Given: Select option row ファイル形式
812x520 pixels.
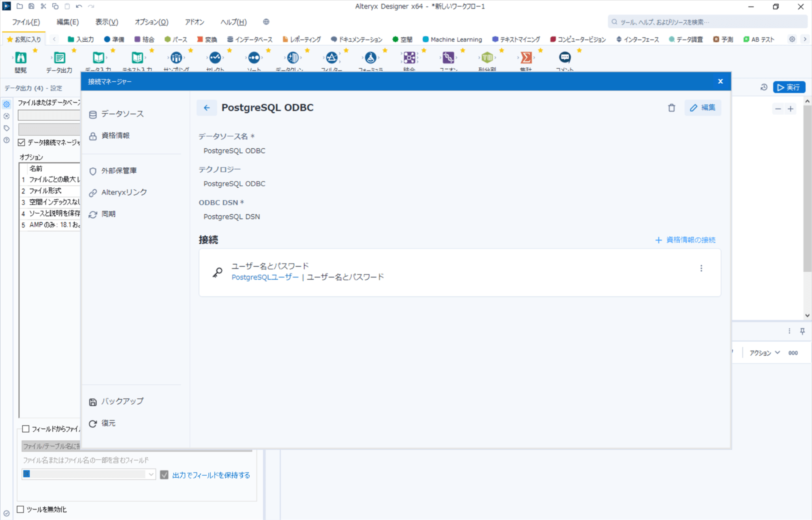Looking at the screenshot, I should [x=50, y=191].
